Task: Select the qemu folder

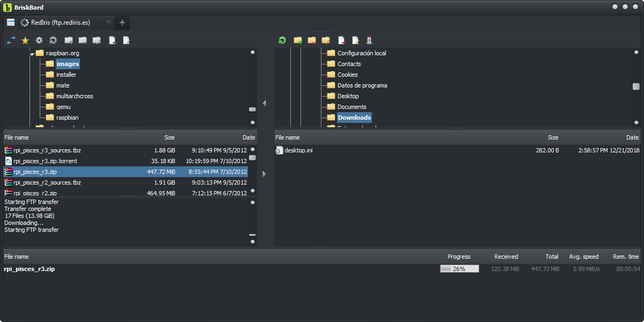Action: tap(63, 107)
